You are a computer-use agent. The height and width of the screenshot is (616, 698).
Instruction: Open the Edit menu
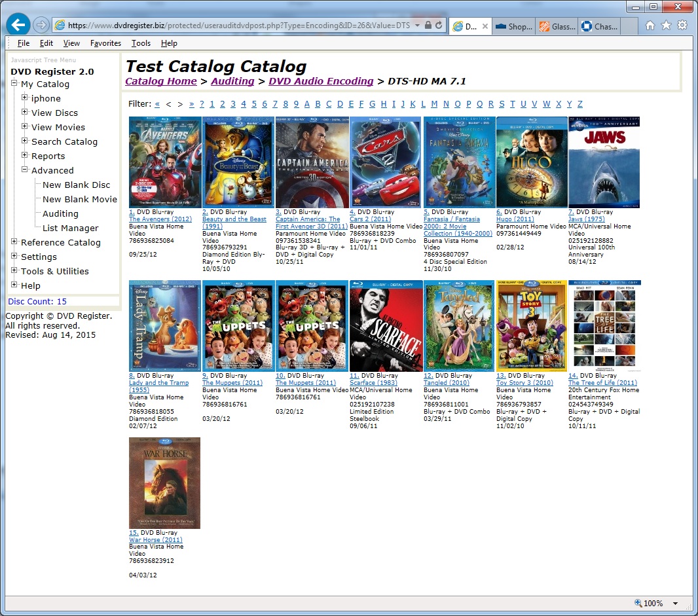click(x=46, y=43)
